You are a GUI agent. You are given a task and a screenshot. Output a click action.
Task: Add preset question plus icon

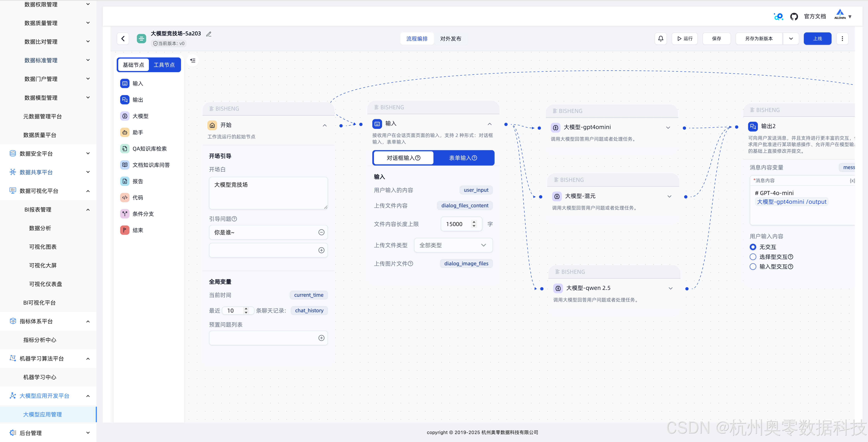point(321,338)
